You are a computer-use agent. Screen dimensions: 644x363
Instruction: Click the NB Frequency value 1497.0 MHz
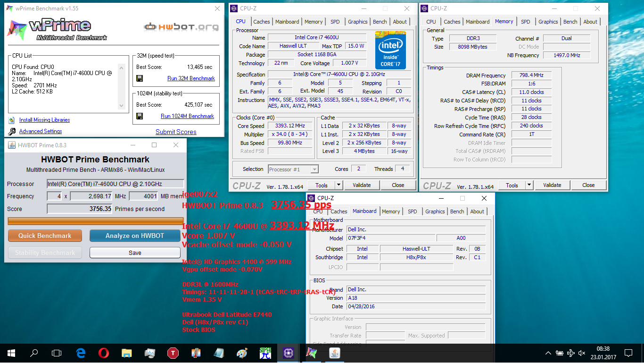[568, 55]
